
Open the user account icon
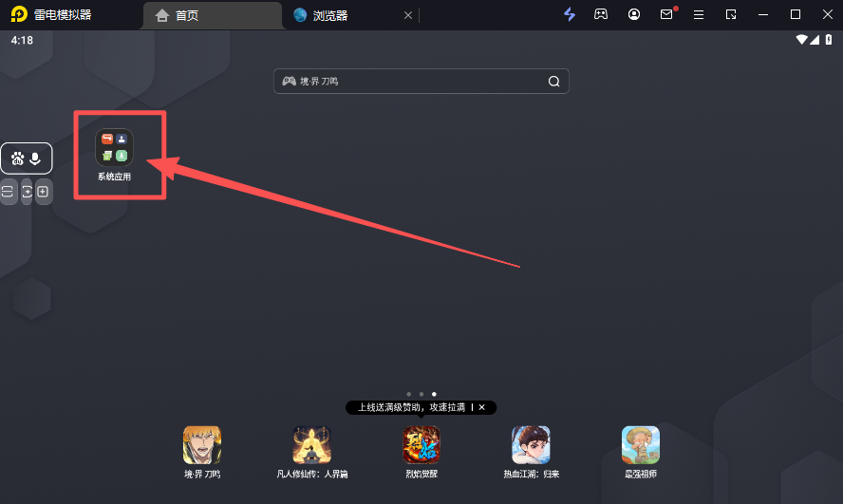[634, 14]
